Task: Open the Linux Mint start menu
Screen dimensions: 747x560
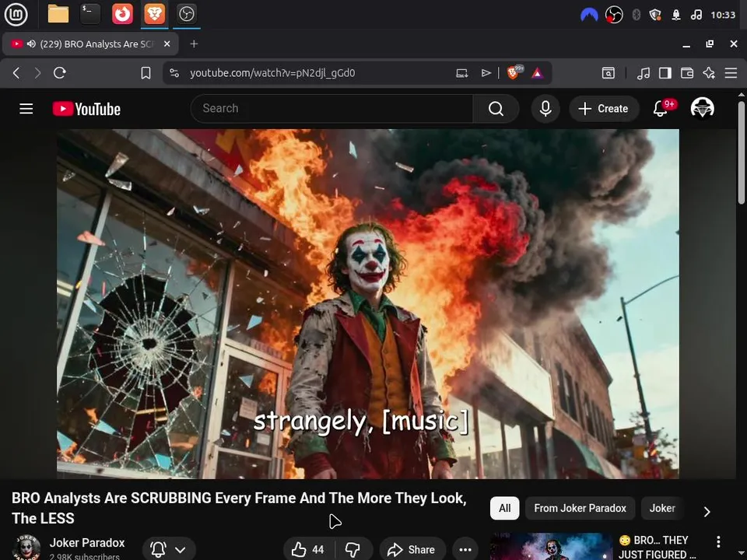Action: pyautogui.click(x=16, y=14)
